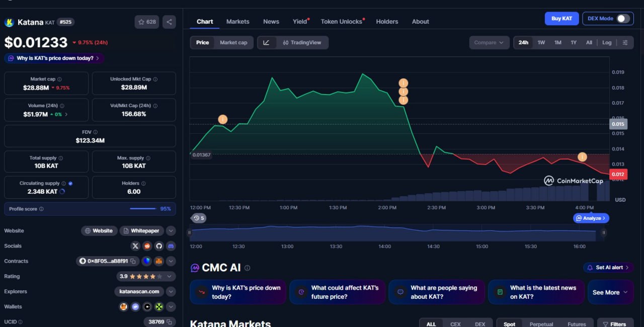This screenshot has height=327, width=644.
Task: Open the X (Twitter) social link
Action: (135, 246)
